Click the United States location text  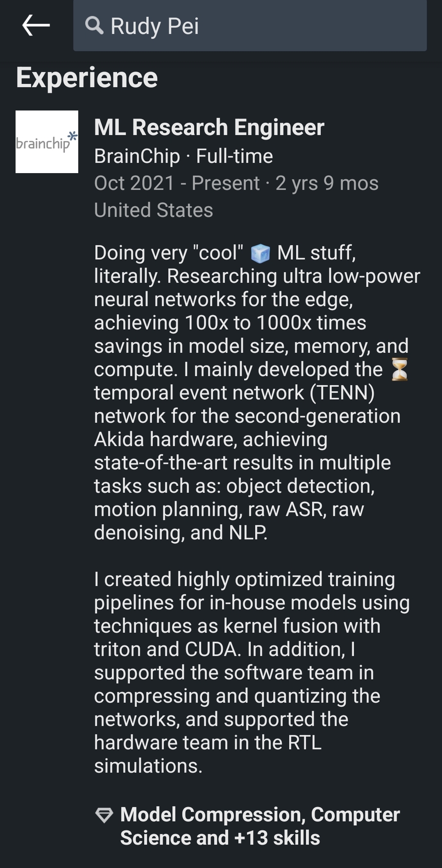pyautogui.click(x=154, y=210)
